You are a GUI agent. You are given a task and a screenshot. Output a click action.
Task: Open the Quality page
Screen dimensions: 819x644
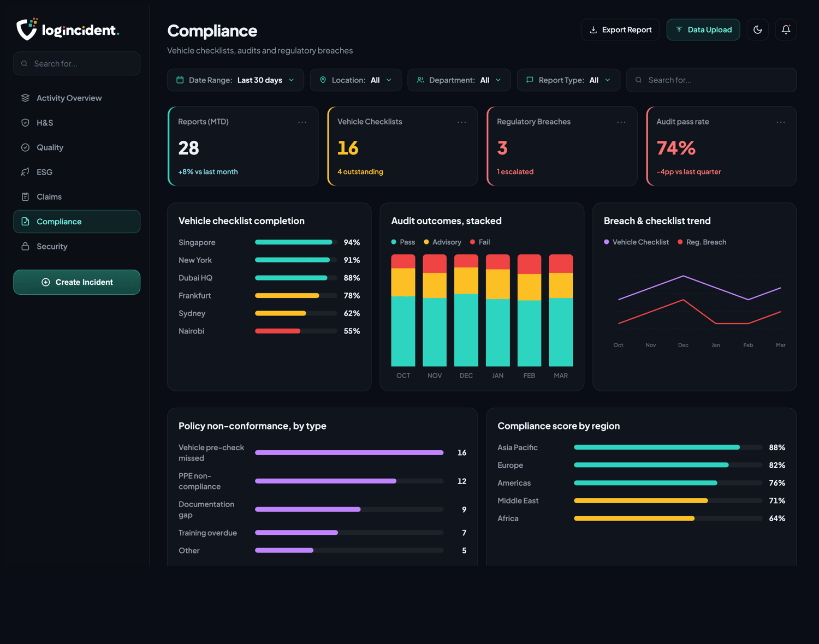[x=76, y=147]
